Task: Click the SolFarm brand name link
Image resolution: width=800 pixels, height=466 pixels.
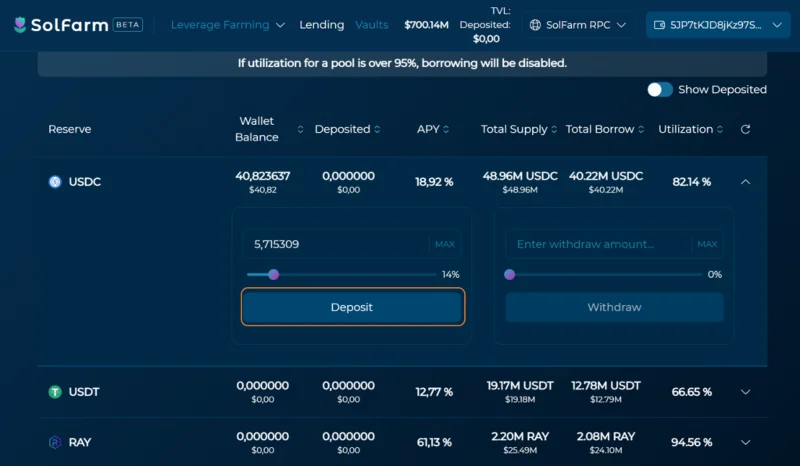Action: coord(69,24)
